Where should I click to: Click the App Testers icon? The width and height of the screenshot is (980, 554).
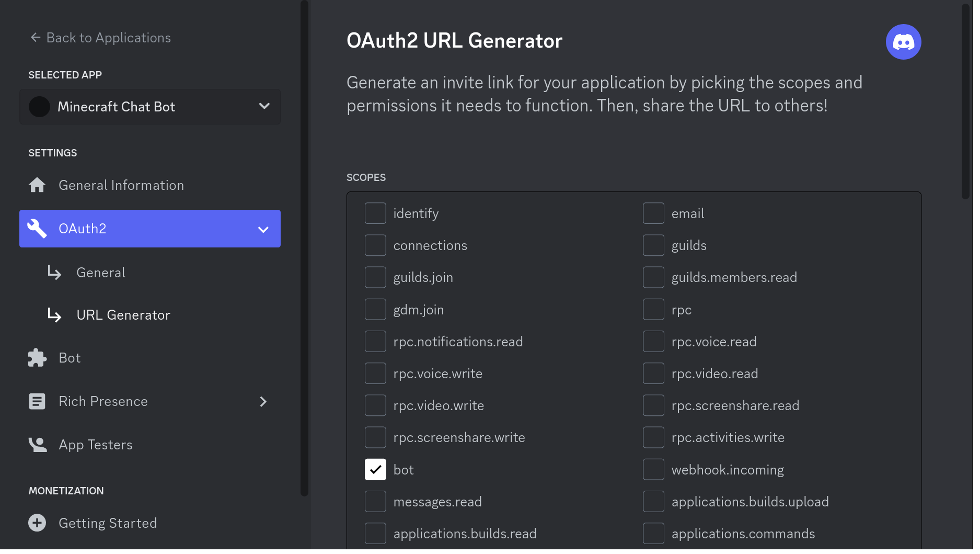(37, 444)
